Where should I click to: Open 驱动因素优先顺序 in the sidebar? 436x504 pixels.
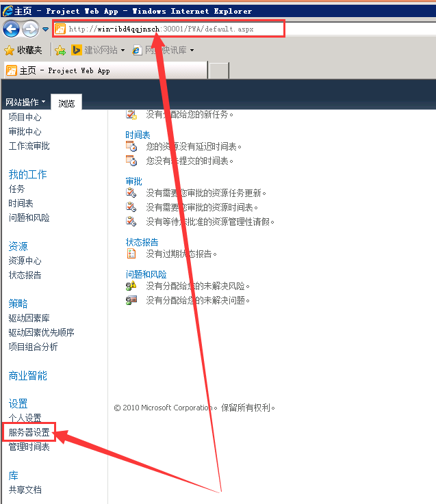pos(41,332)
